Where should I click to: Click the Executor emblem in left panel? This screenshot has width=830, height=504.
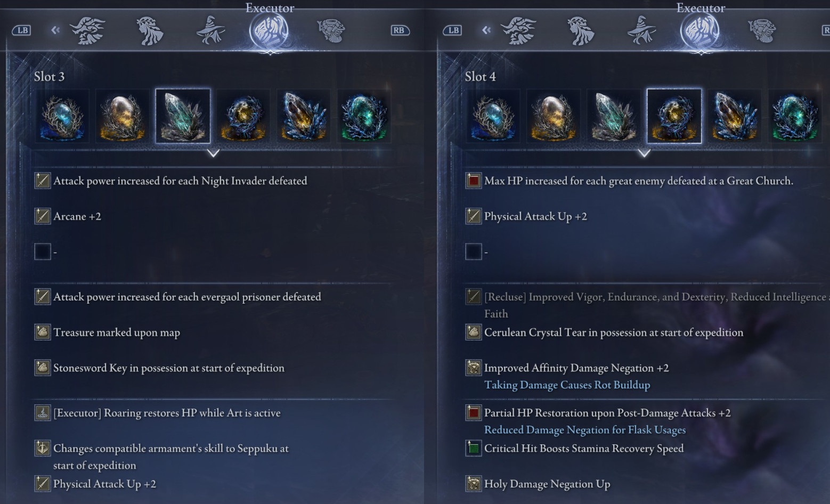click(270, 31)
